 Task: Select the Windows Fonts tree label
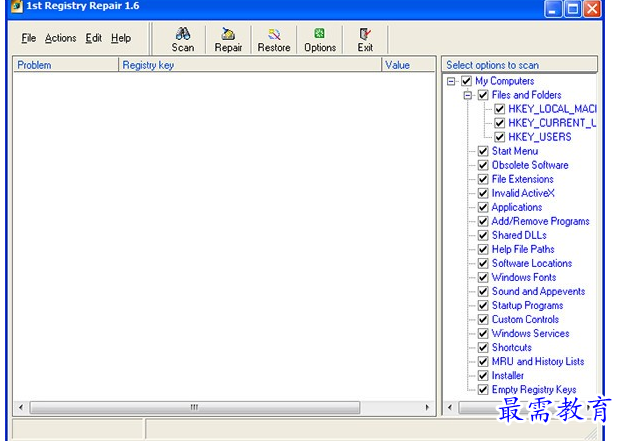coord(524,277)
